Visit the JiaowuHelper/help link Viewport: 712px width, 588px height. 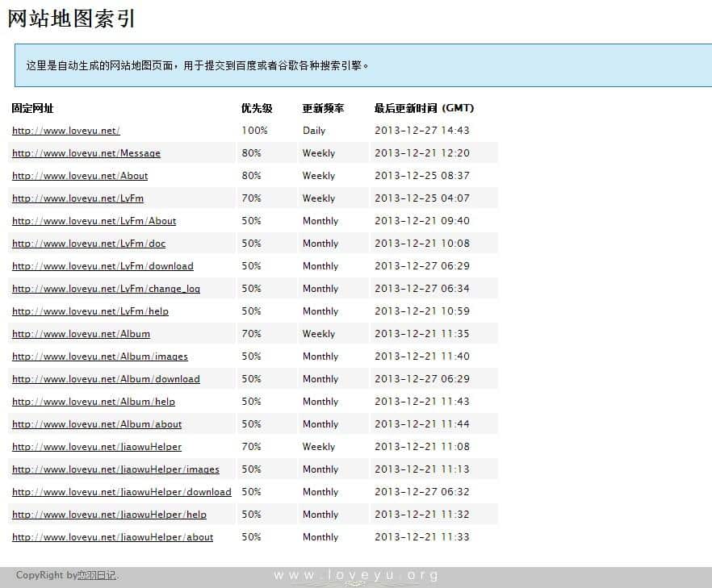(109, 515)
